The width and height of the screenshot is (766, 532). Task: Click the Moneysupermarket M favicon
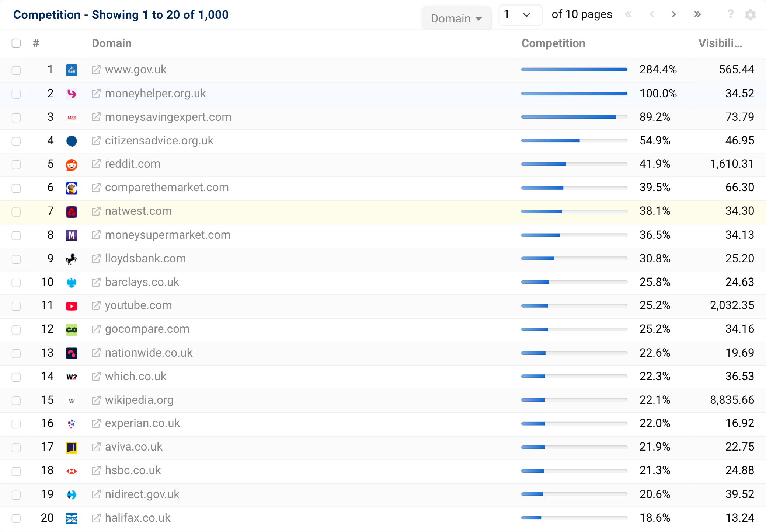tap(72, 235)
